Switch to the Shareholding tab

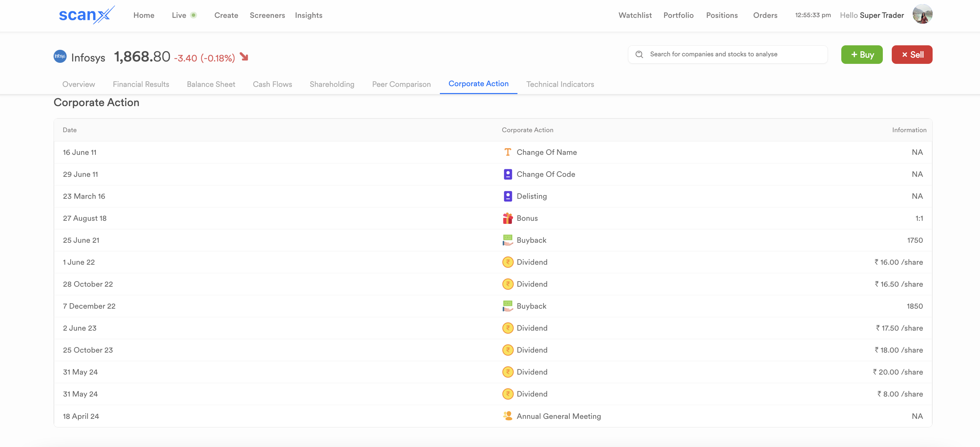click(332, 84)
